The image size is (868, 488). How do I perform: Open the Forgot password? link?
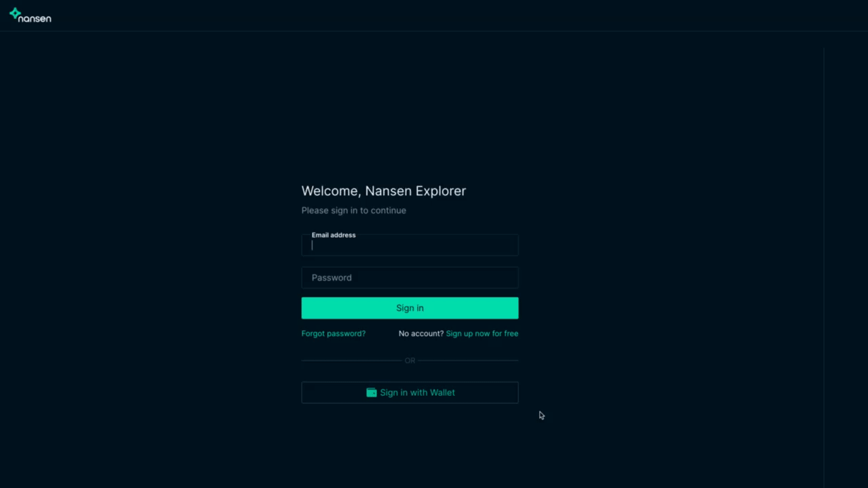click(x=334, y=333)
